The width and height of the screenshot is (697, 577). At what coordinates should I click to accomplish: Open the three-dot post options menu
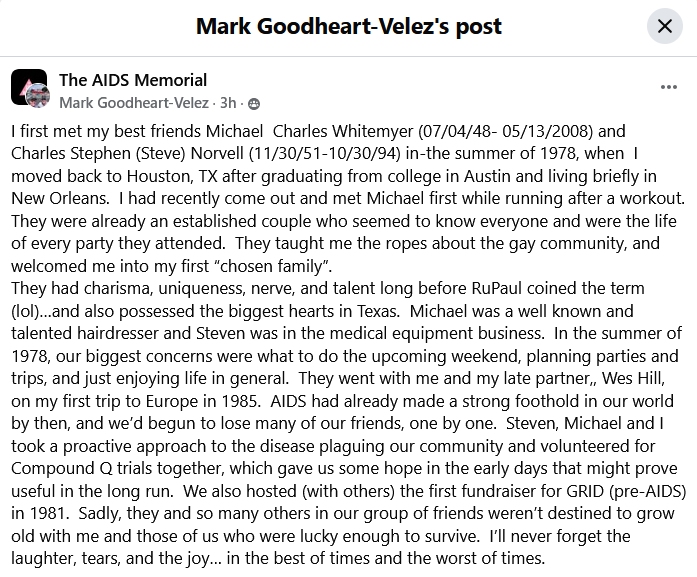(x=669, y=88)
